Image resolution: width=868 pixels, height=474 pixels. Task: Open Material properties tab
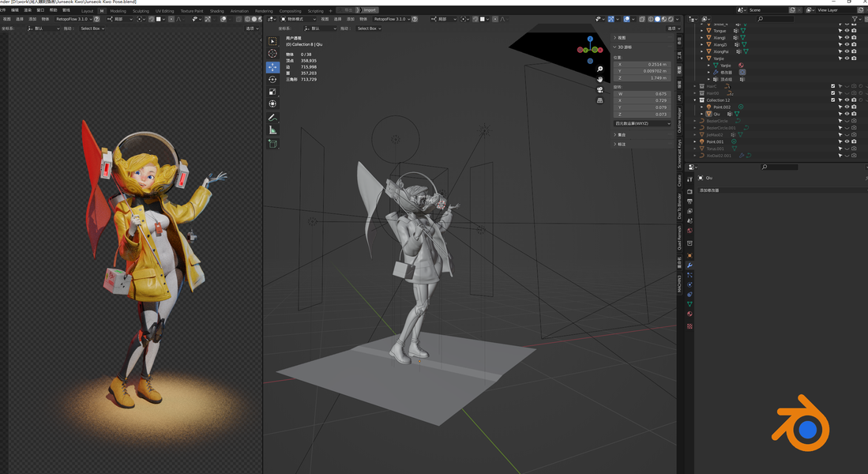690,314
